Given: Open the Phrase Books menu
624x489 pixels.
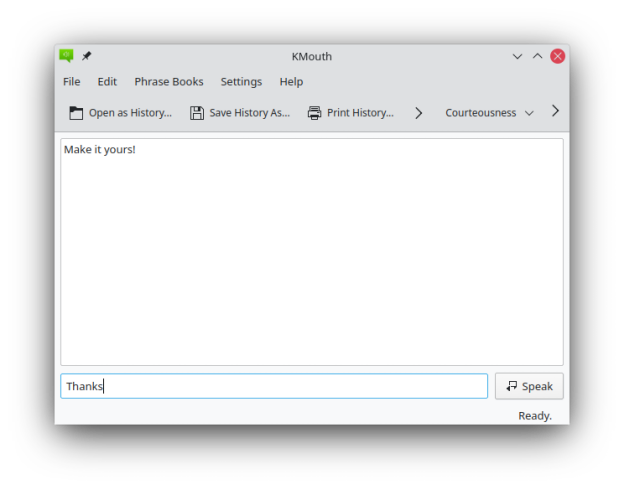Looking at the screenshot, I should [x=169, y=82].
